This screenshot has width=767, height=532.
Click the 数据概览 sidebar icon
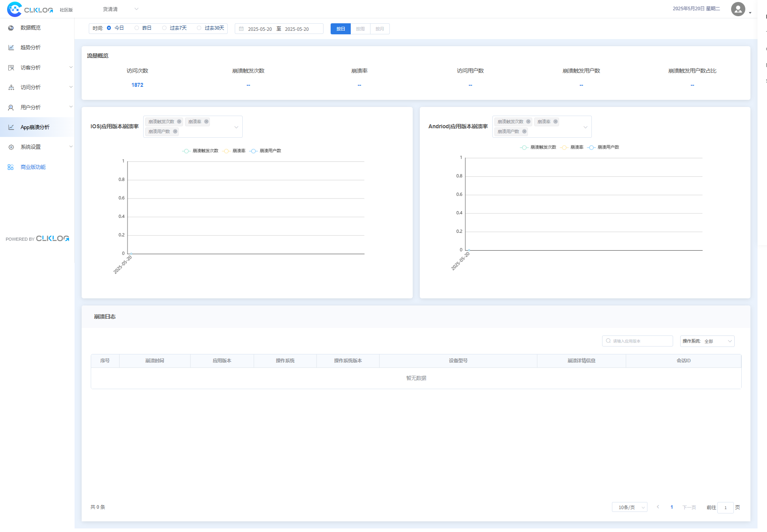click(11, 28)
